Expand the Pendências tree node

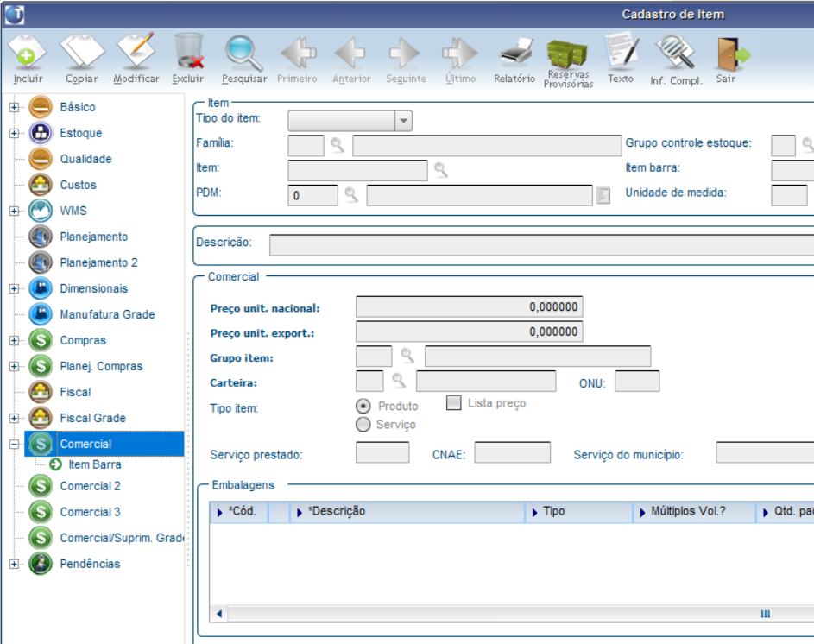point(14,564)
